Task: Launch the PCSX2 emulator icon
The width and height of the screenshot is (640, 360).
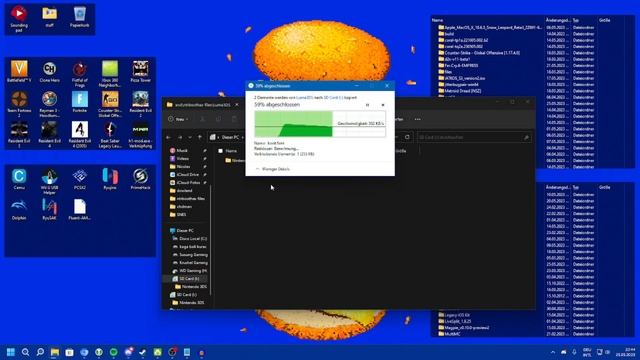Action: [x=80, y=179]
